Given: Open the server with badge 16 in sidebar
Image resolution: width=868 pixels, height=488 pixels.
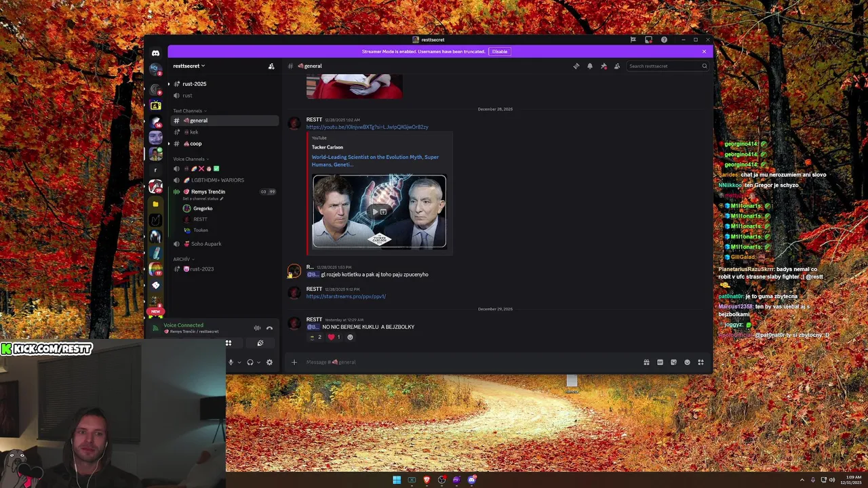Looking at the screenshot, I should coord(155,122).
